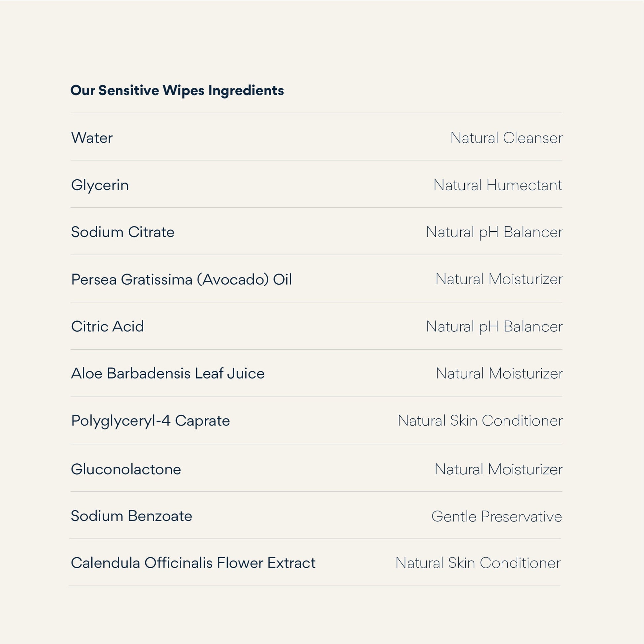Click Aloe Barbadensis Leaf Juice text
The height and width of the screenshot is (644, 644).
[168, 373]
